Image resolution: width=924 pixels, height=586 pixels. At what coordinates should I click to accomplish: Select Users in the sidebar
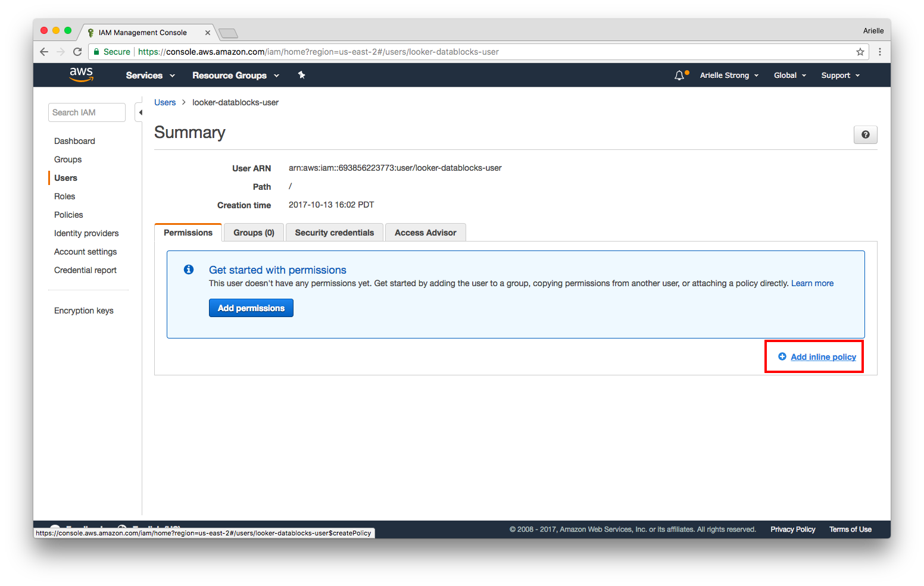tap(65, 178)
